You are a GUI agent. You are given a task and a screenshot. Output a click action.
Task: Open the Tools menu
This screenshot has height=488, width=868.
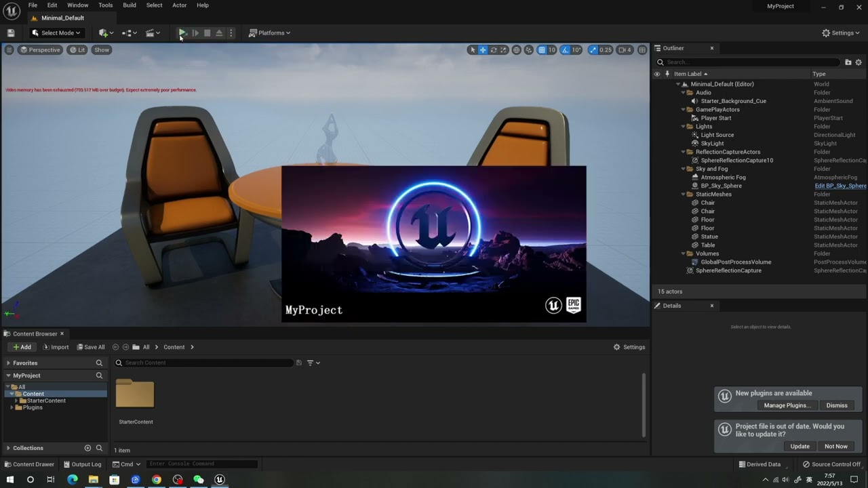pos(106,5)
